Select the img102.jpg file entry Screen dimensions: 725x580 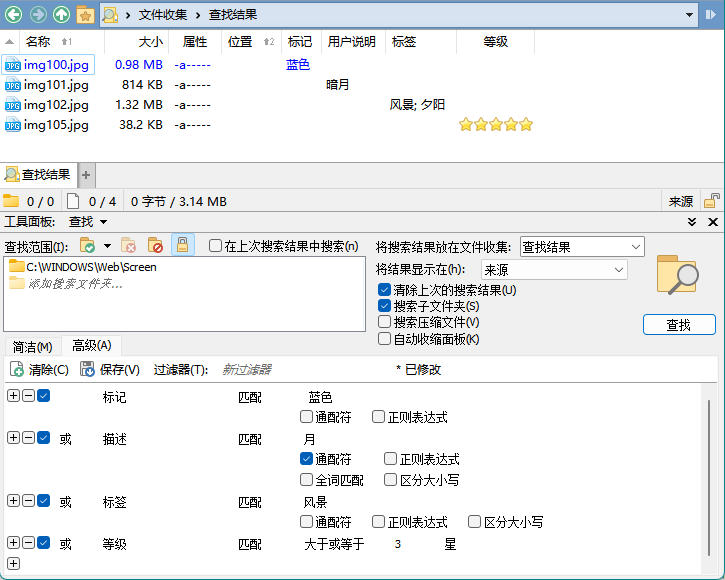tap(56, 105)
